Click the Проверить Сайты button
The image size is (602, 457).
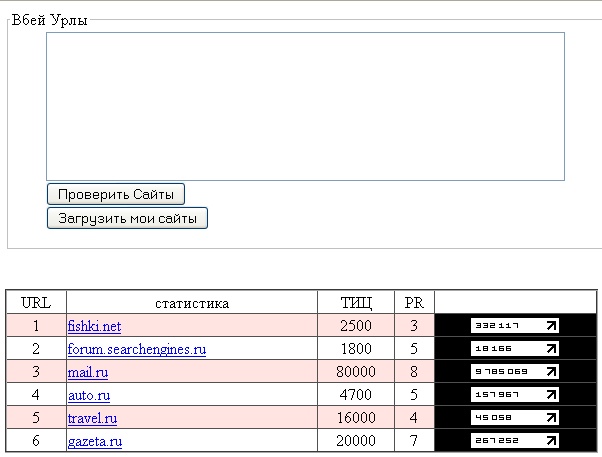point(116,194)
